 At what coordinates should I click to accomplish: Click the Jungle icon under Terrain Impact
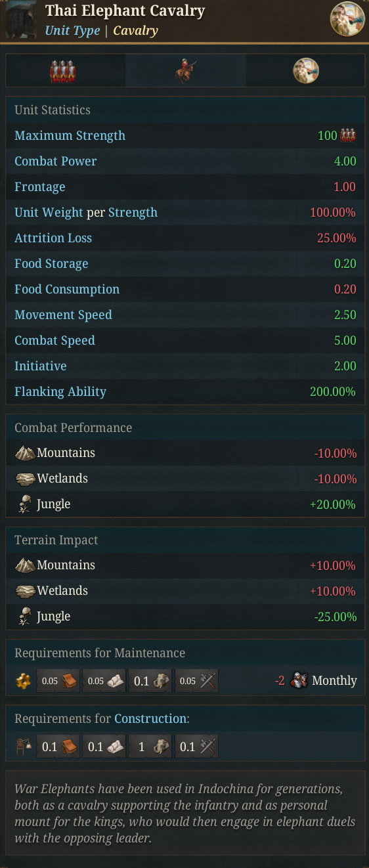(x=25, y=617)
